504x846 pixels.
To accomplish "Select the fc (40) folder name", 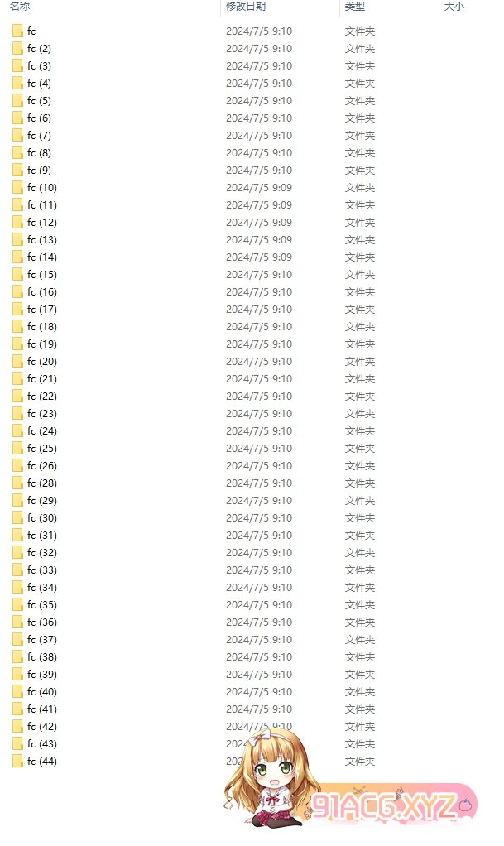I will point(42,692).
